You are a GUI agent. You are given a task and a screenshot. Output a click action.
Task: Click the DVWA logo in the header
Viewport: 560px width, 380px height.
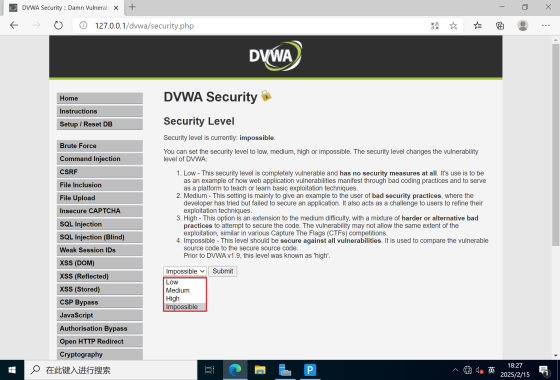point(275,56)
